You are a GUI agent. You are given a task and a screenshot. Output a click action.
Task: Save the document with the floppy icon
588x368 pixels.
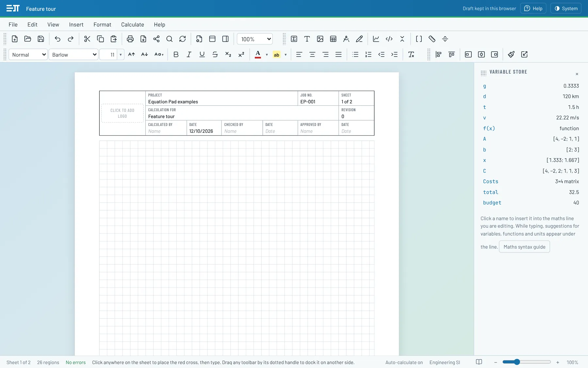41,39
